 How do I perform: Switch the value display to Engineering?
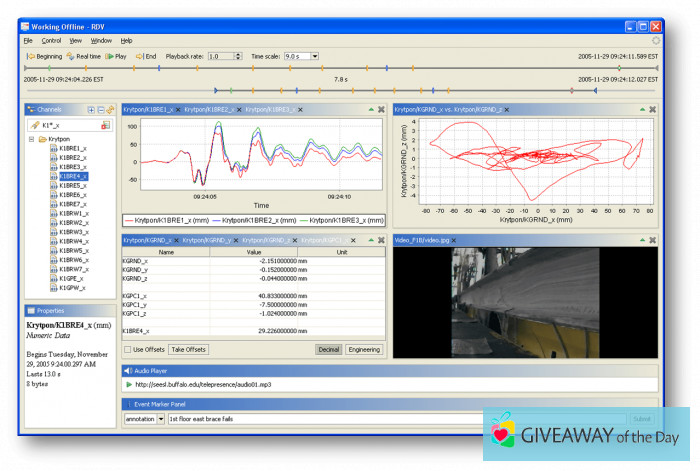tap(364, 350)
